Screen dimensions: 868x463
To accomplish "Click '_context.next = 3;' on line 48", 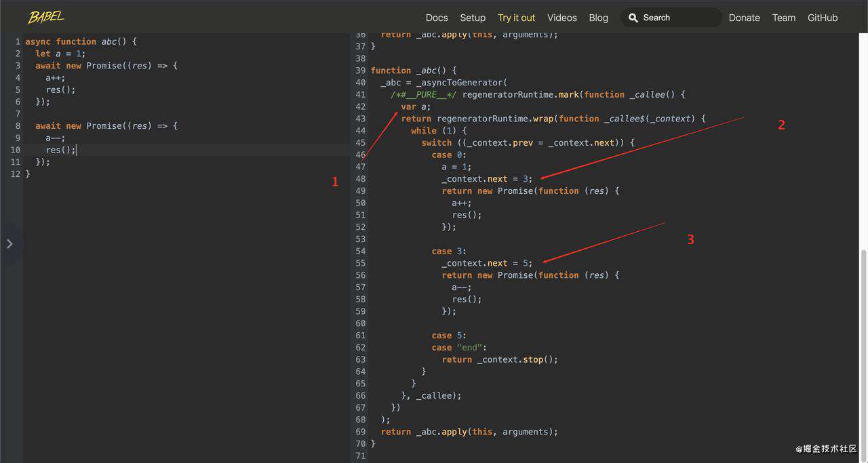I will tap(488, 179).
